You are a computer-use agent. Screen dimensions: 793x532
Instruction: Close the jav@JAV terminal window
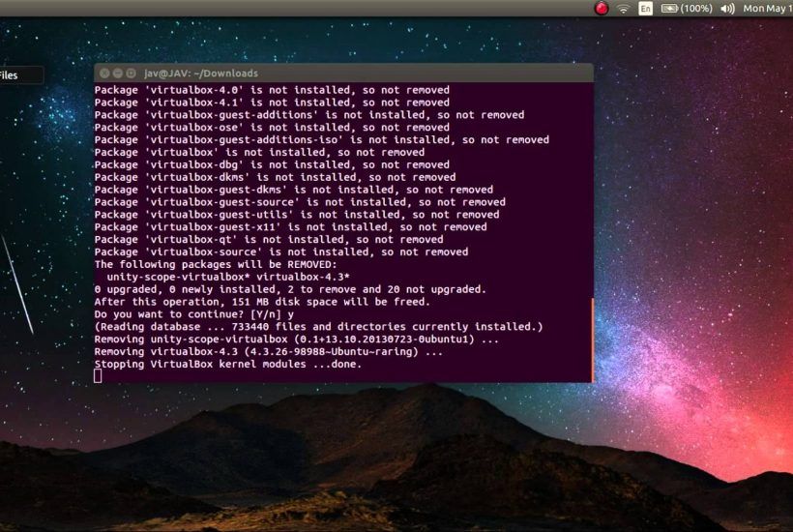tap(104, 74)
